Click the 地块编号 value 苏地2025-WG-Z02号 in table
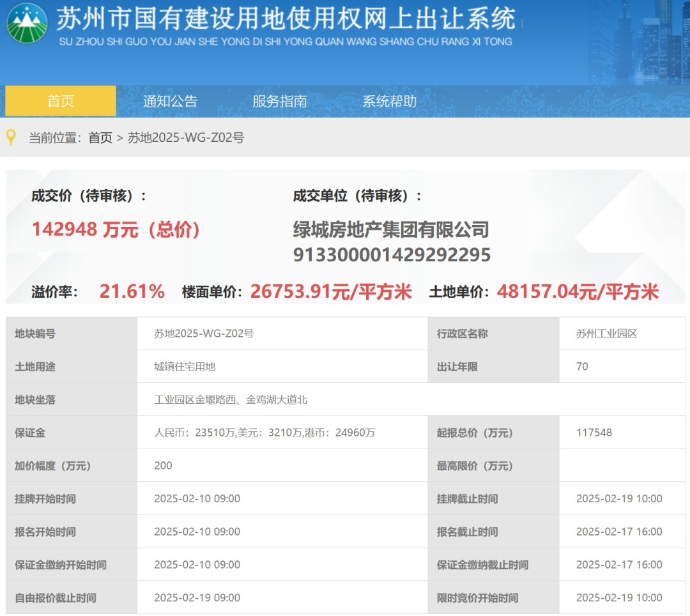This screenshot has width=690, height=616. point(204,334)
